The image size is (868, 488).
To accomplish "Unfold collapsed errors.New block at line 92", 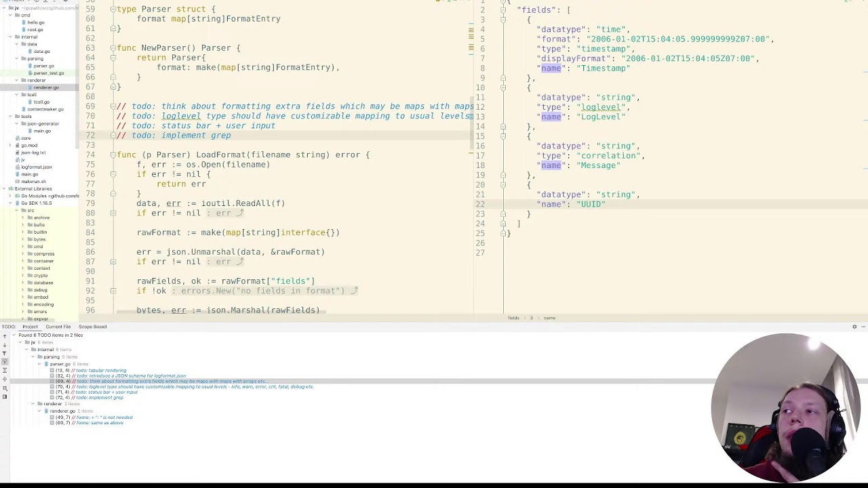I will coord(113,291).
